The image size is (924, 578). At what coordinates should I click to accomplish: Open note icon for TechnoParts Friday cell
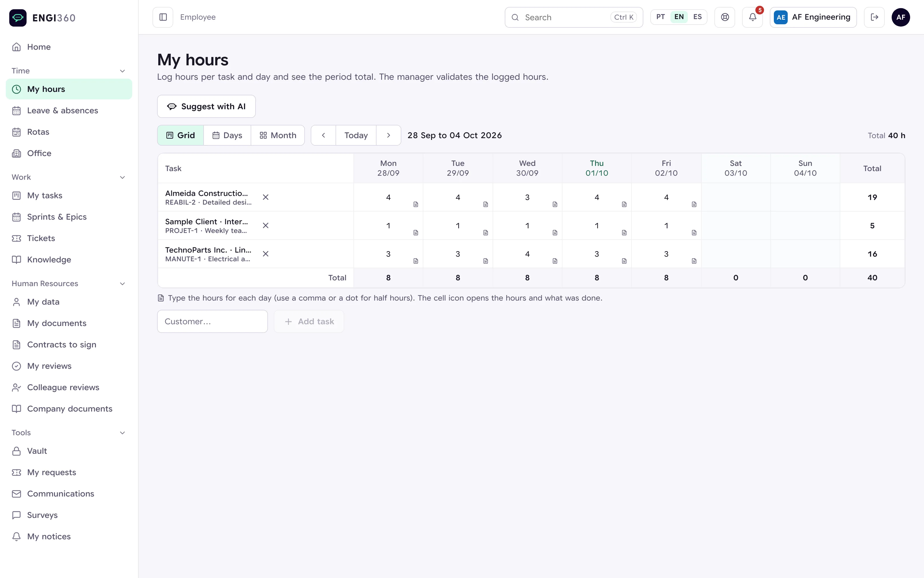pos(694,261)
